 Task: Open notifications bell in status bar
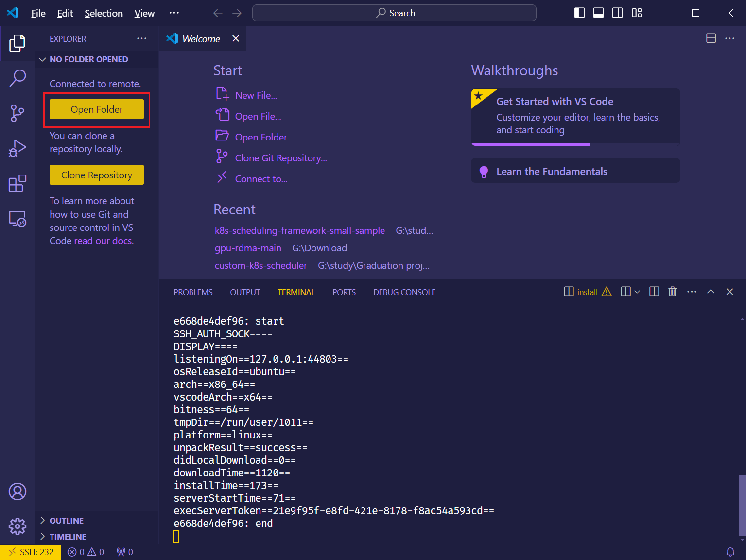pyautogui.click(x=730, y=552)
